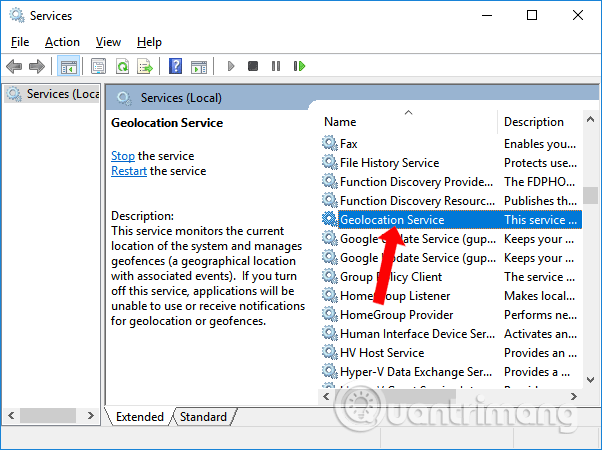Click the Start Service play icon
Screen dimensions: 602x450
click(231, 66)
